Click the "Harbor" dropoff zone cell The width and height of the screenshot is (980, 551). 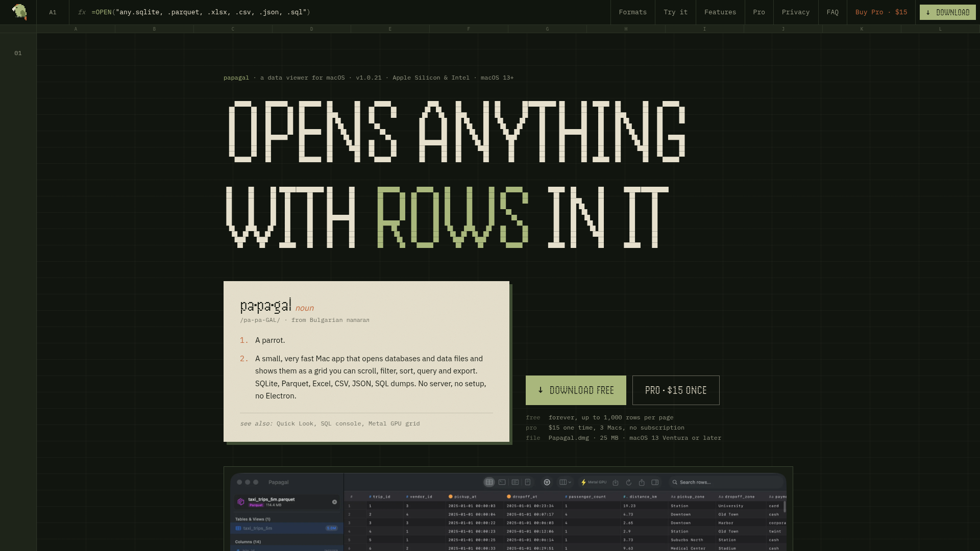click(726, 523)
